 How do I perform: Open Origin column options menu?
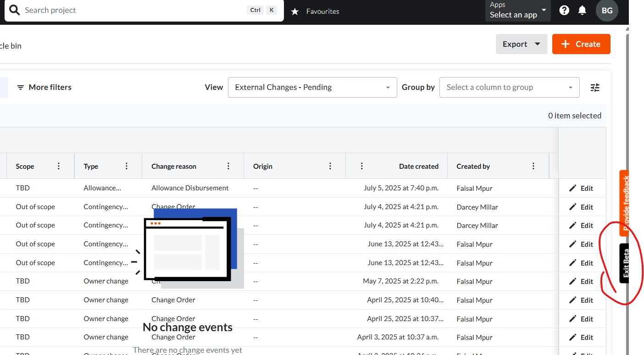pos(330,166)
